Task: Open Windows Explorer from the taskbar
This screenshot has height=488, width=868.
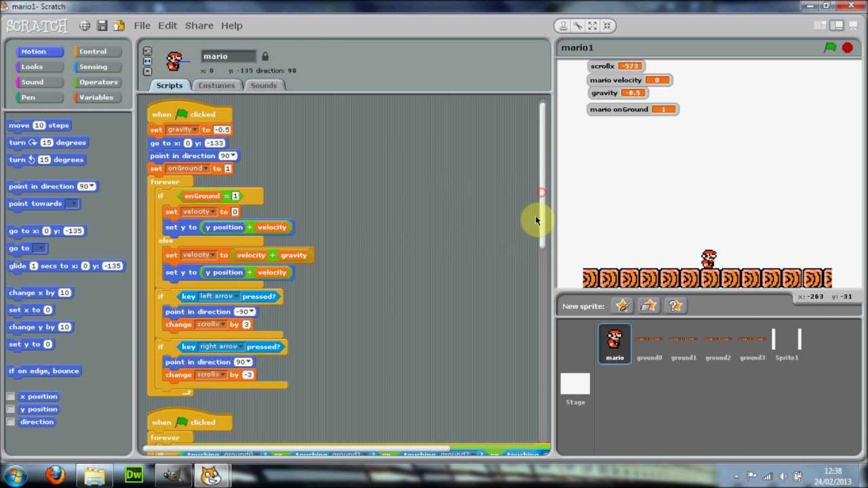Action: tap(95, 475)
